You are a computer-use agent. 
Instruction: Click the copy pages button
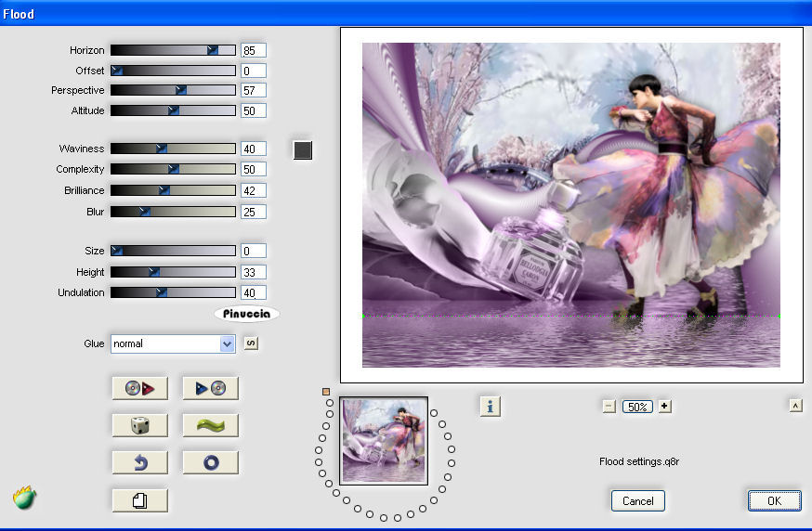click(x=139, y=500)
